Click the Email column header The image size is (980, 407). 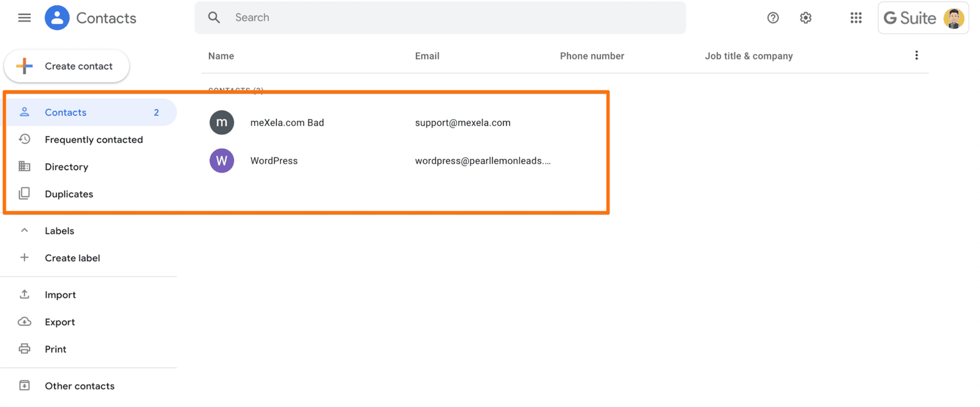[427, 56]
